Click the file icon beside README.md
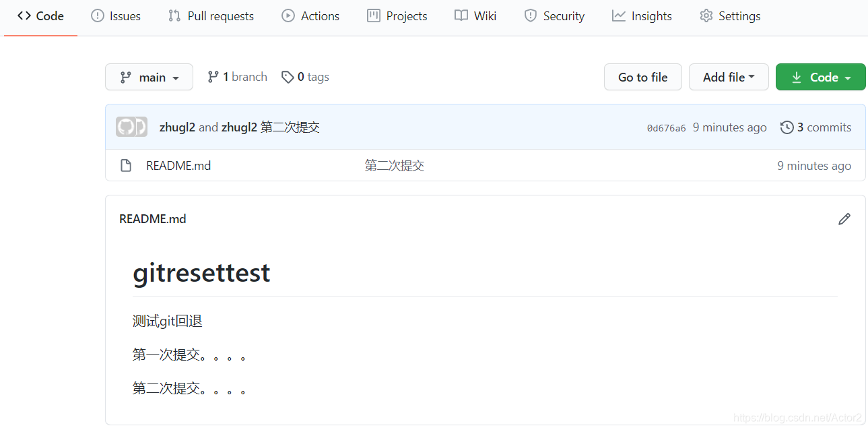This screenshot has width=868, height=430. 126,166
